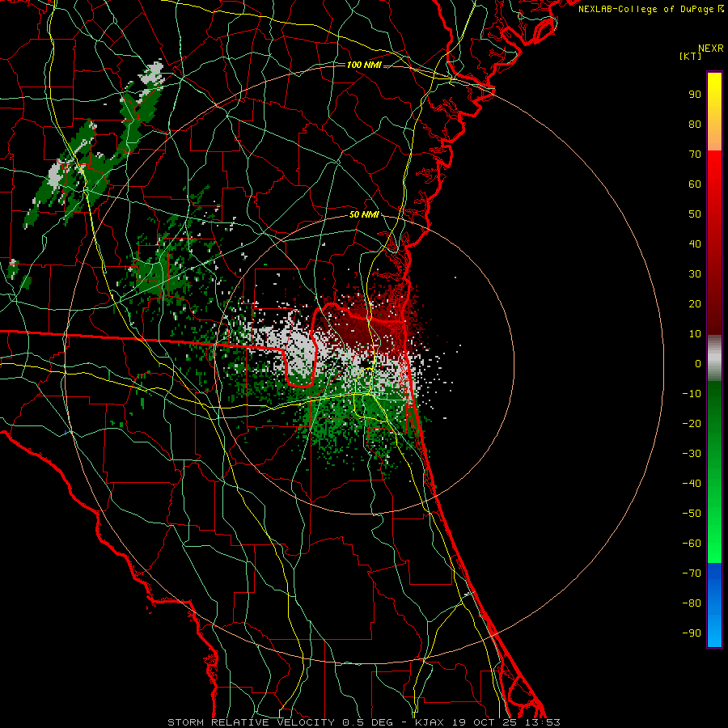The height and width of the screenshot is (728, 728).
Task: Click the 90 value on the velocity scale
Action: tap(695, 95)
